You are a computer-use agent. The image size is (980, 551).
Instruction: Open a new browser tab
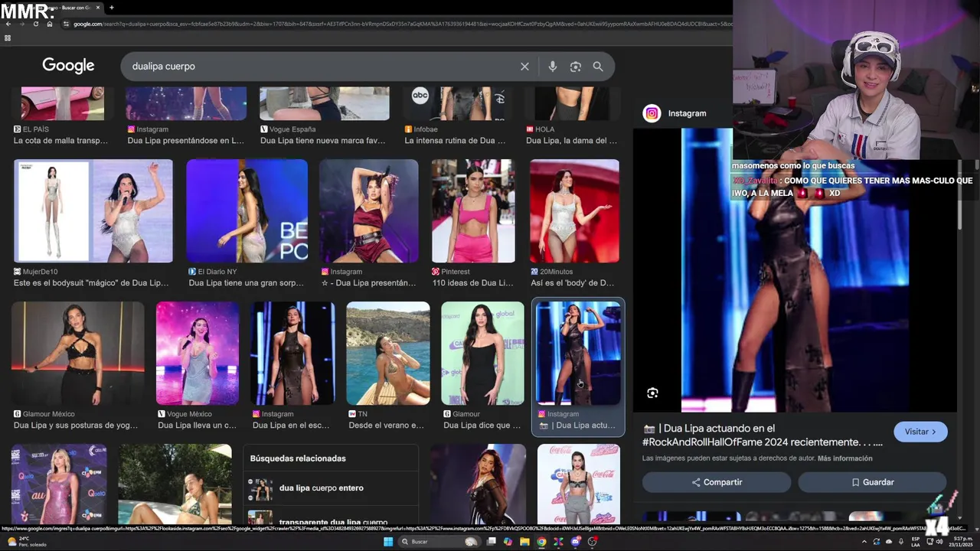(x=112, y=8)
